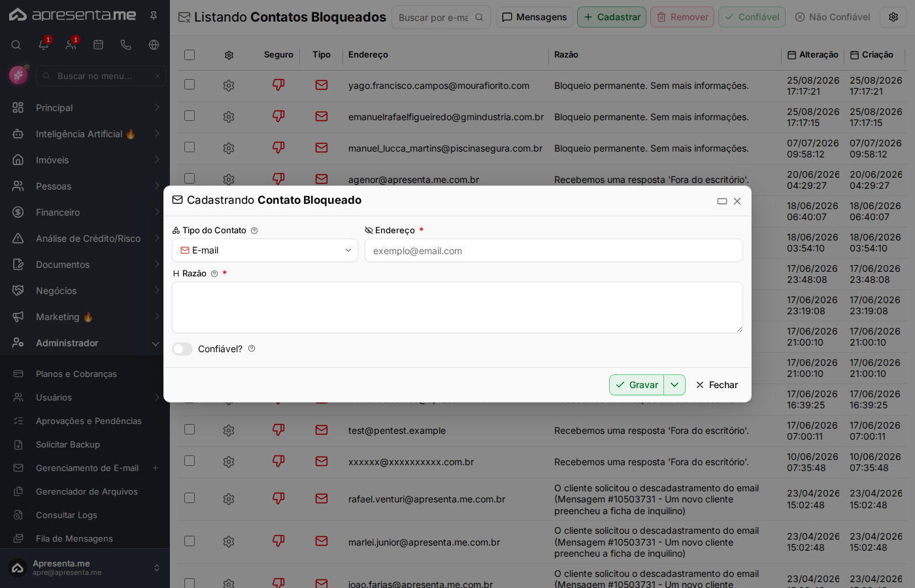
Task: Click the phone icon in sidebar
Action: click(x=126, y=44)
